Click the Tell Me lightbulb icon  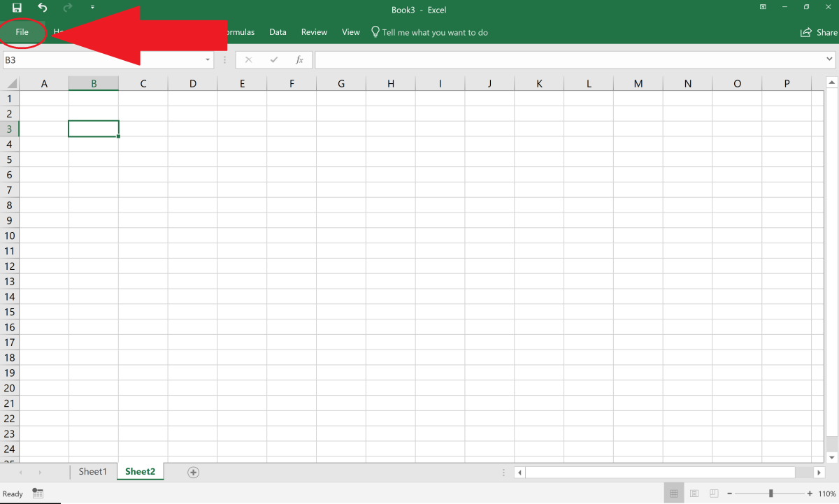tap(374, 31)
